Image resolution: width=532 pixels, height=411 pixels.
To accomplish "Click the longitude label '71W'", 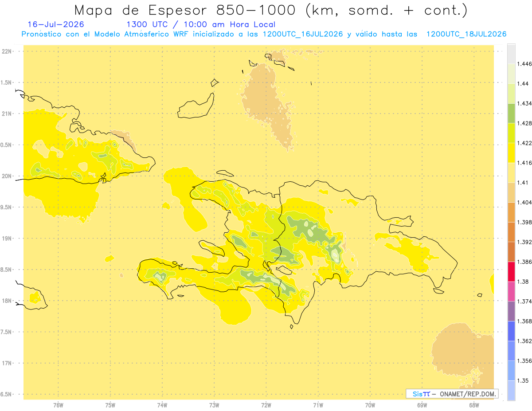I will (318, 405).
